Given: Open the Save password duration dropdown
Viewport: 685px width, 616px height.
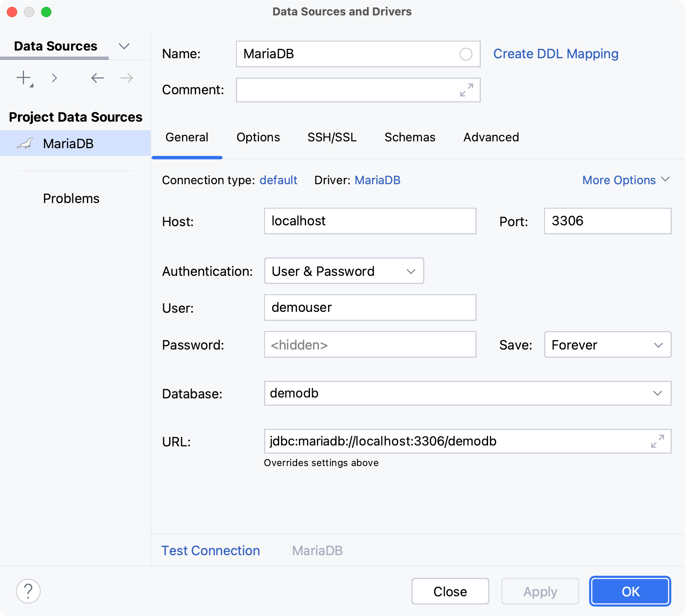Looking at the screenshot, I should (x=607, y=345).
